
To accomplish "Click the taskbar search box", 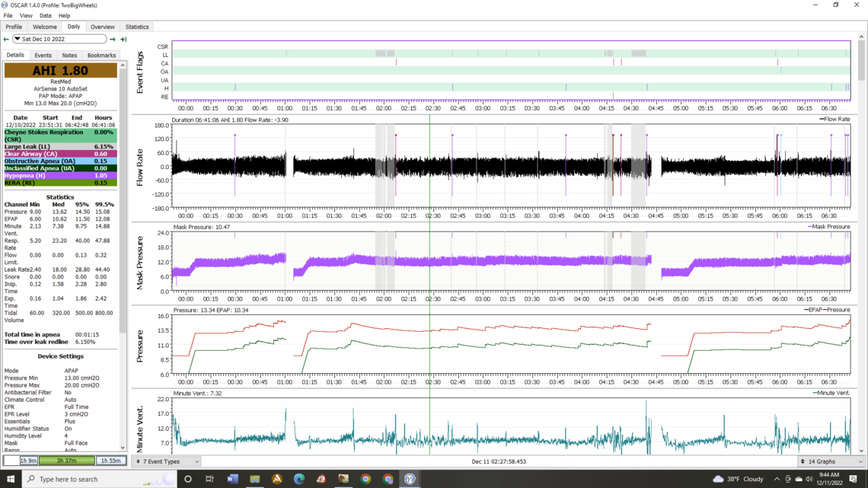I will coord(99,479).
